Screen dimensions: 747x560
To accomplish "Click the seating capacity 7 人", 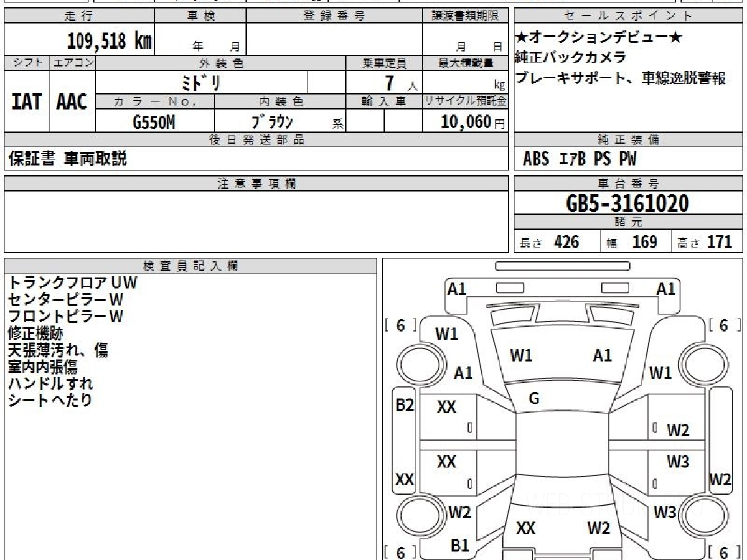I will [401, 83].
